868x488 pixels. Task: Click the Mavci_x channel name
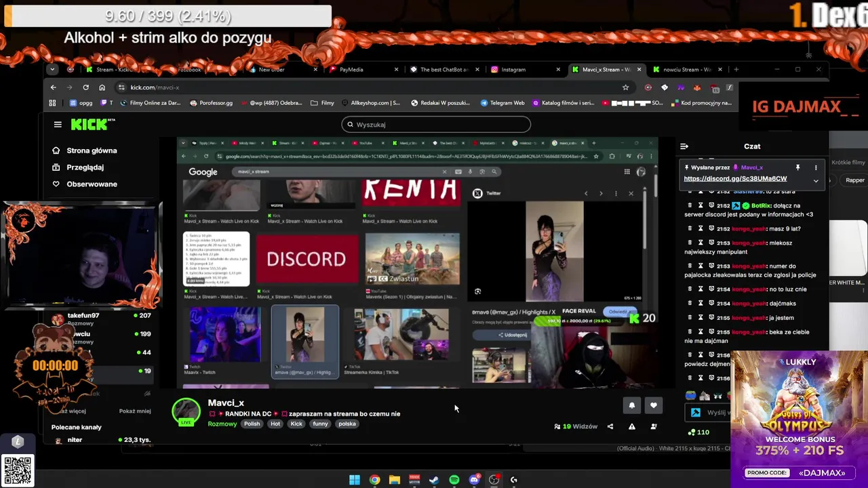coord(226,403)
